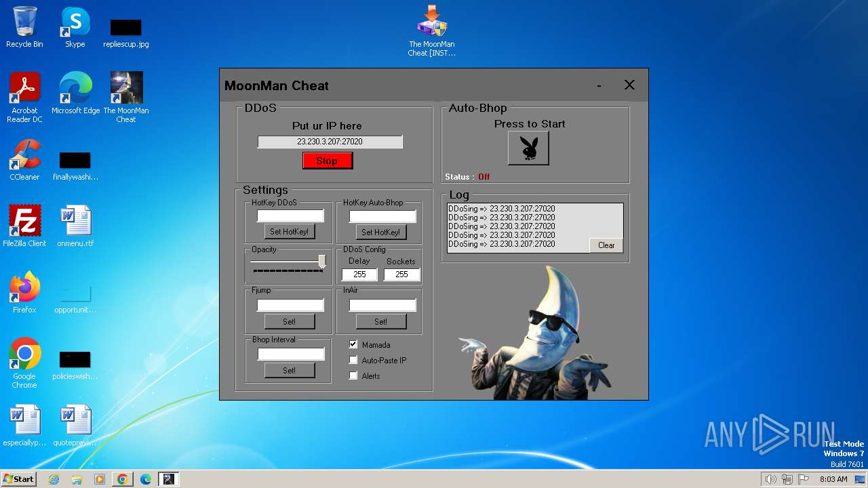Open Acrobat Reader DC shortcut
The image size is (868, 488).
24,98
